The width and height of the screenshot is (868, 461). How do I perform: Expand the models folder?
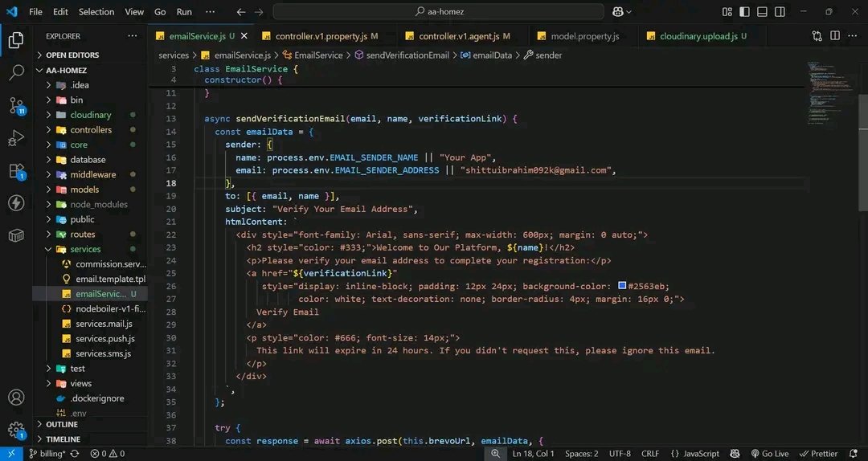point(84,190)
